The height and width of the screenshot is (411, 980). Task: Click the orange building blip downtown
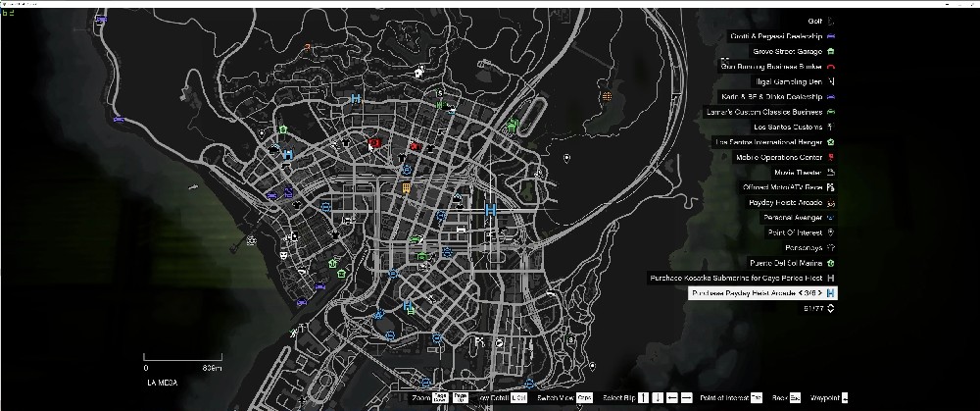[x=405, y=187]
